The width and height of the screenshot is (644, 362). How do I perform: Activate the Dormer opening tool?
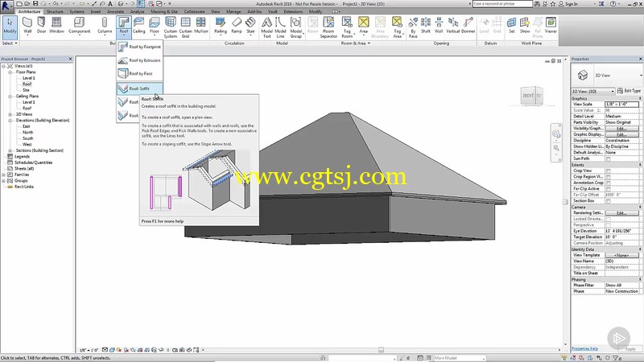(x=469, y=26)
